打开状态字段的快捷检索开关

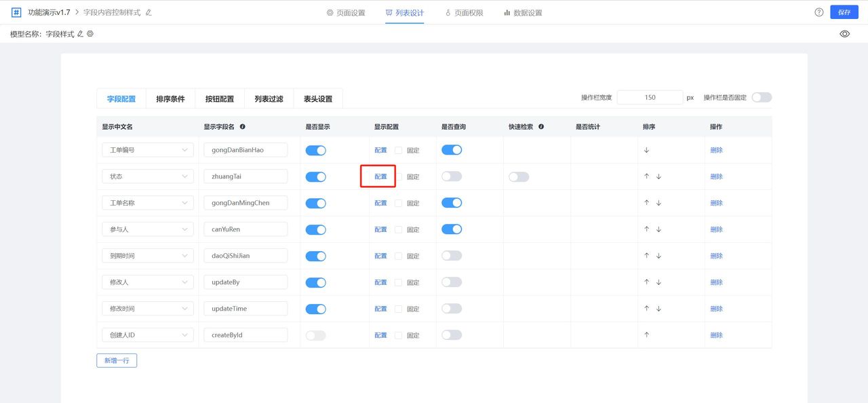coord(518,176)
